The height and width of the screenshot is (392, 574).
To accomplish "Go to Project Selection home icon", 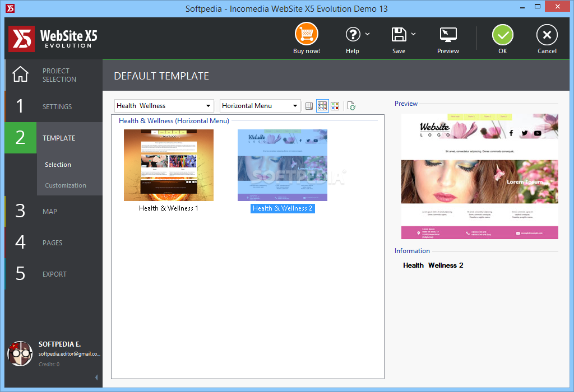I will click(x=21, y=74).
